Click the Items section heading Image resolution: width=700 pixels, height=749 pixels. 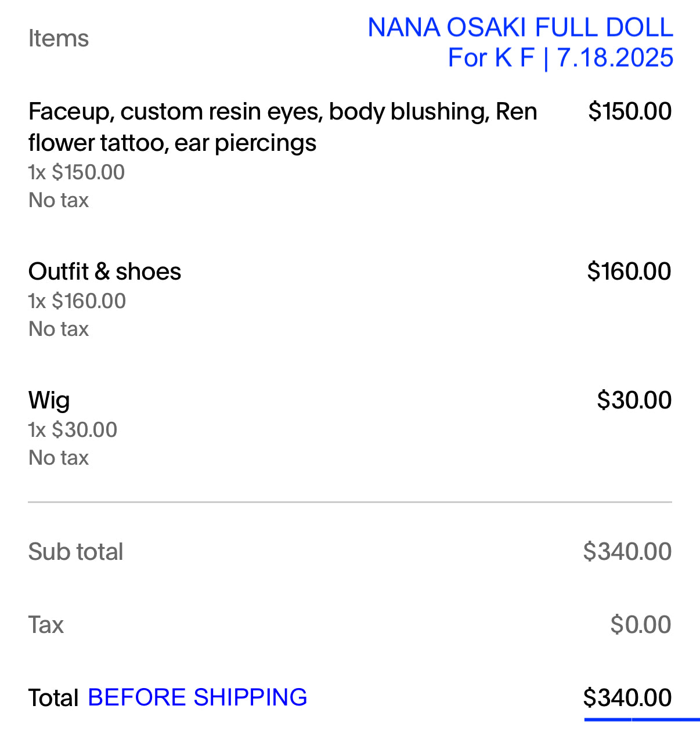pos(59,39)
